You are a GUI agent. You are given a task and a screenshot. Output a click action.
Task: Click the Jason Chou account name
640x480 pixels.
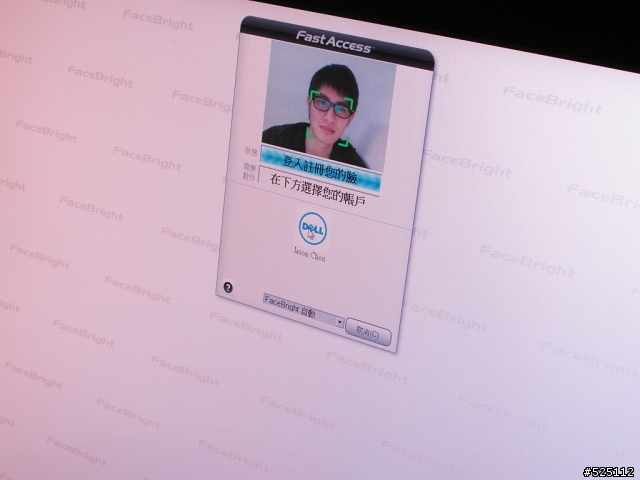309,254
